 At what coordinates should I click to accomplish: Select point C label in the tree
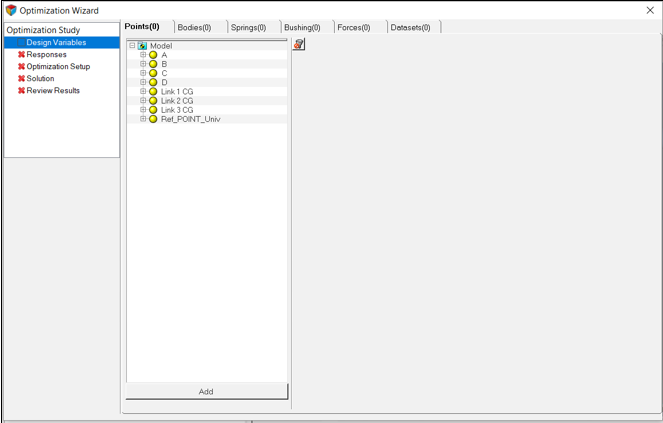[164, 73]
